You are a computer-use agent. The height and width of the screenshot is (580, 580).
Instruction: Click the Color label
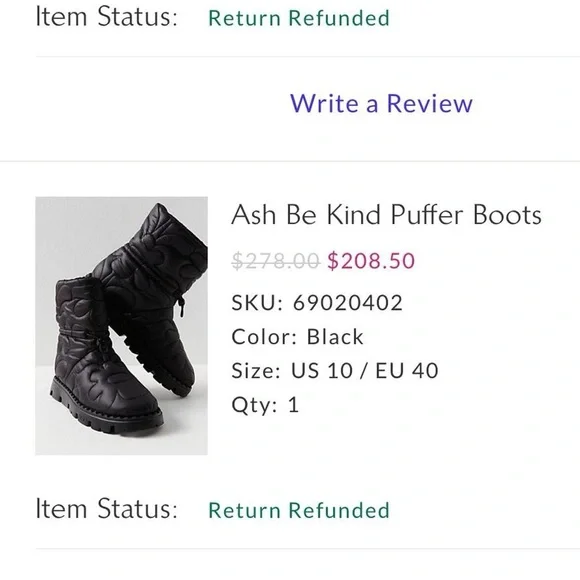tap(264, 337)
